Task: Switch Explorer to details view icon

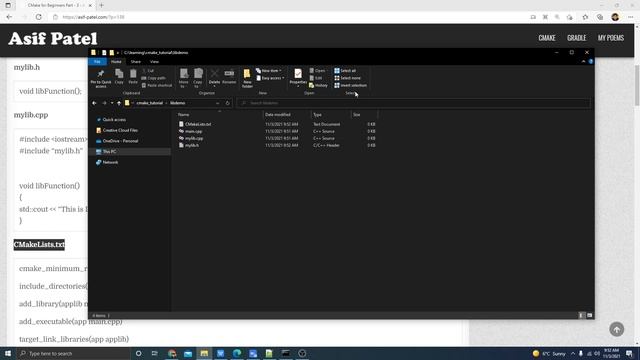Action: [x=582, y=315]
